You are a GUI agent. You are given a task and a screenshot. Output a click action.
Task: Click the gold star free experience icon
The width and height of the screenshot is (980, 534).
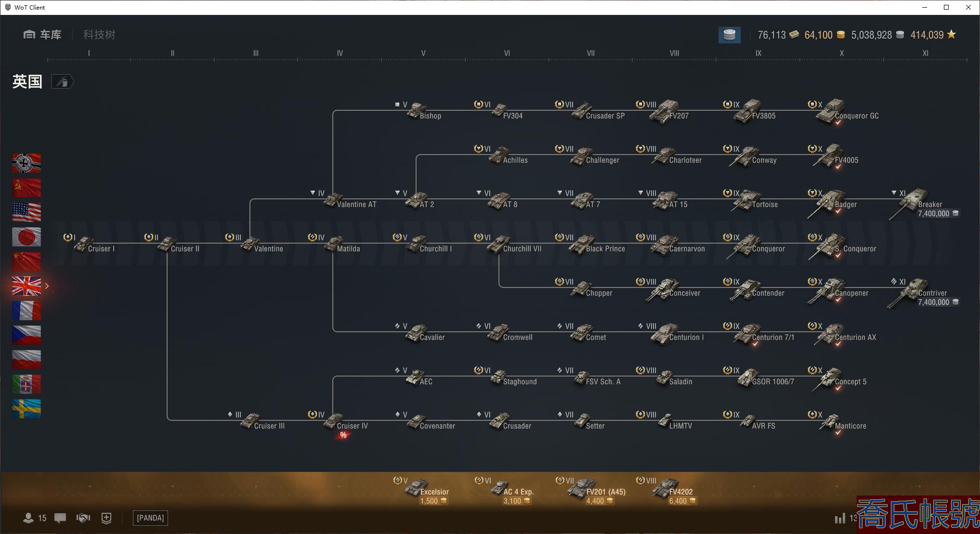coord(951,35)
